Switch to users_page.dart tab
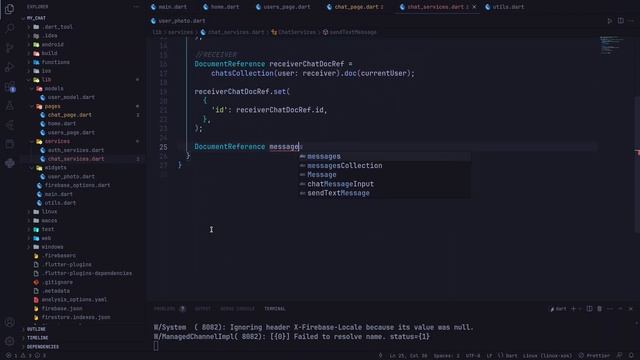The width and height of the screenshot is (640, 360). (283, 7)
